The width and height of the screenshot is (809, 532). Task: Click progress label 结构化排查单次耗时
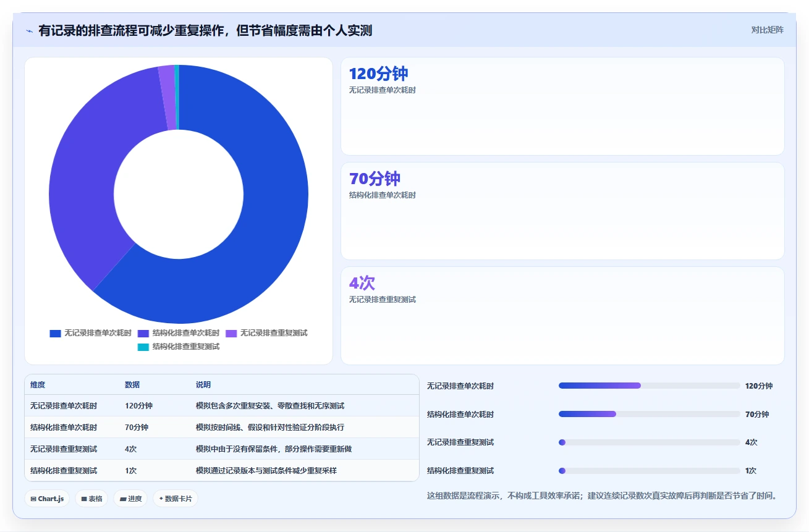(460, 415)
